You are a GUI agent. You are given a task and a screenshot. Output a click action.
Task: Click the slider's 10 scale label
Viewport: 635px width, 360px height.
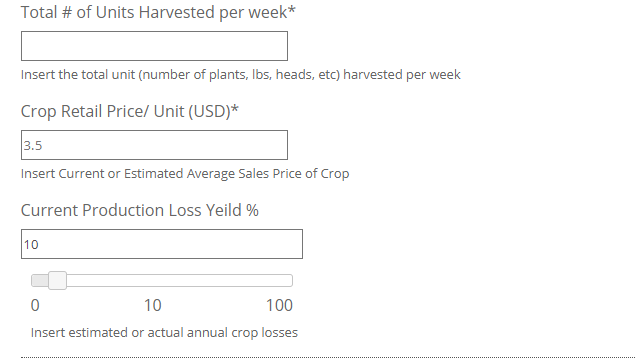pyautogui.click(x=153, y=305)
